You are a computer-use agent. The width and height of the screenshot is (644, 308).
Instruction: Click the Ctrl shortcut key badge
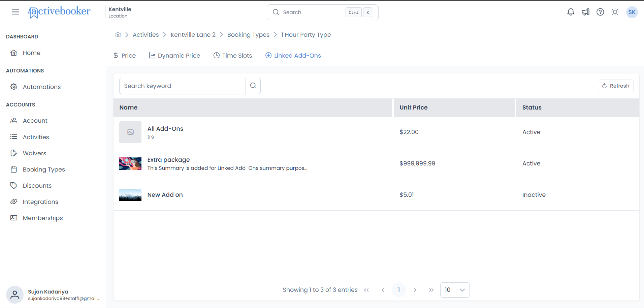(x=353, y=12)
